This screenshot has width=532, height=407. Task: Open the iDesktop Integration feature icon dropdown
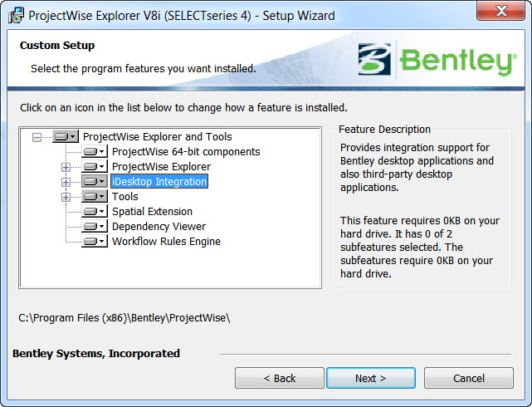[95, 182]
